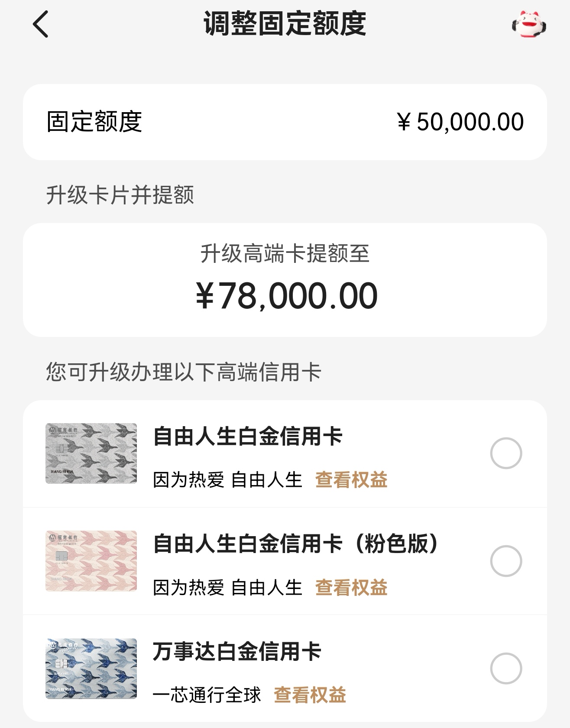The height and width of the screenshot is (728, 570).
Task: Select the 万事达白金信用卡 radio button
Action: pos(505,668)
